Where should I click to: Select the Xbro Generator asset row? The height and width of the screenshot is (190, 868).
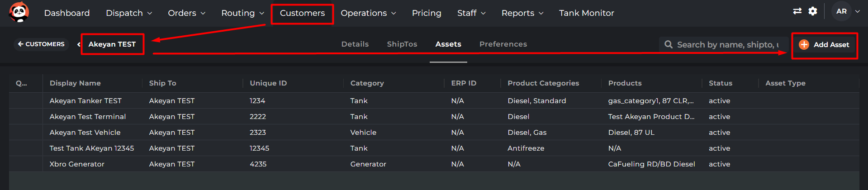point(77,164)
